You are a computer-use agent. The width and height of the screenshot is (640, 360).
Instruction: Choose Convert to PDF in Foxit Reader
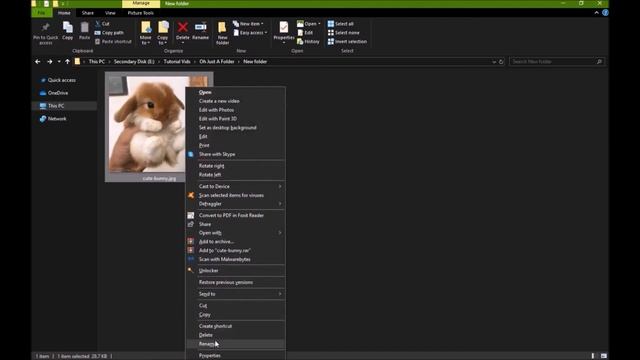[236, 216]
